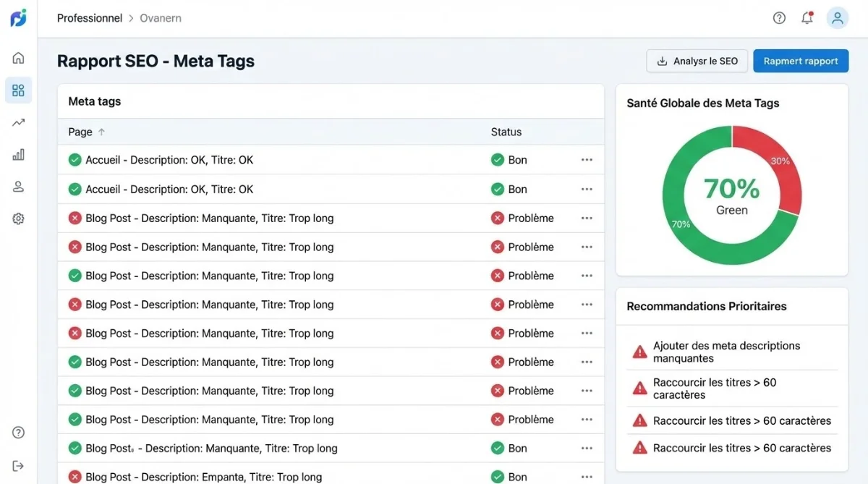Click the green Bon status icon on Empanta row
This screenshot has width=868, height=484.
497,477
